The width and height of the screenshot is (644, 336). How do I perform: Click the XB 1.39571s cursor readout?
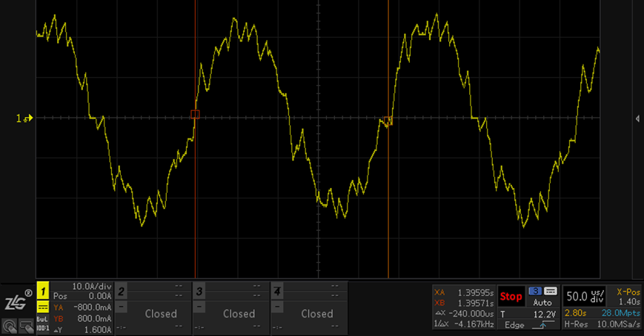tap(464, 303)
